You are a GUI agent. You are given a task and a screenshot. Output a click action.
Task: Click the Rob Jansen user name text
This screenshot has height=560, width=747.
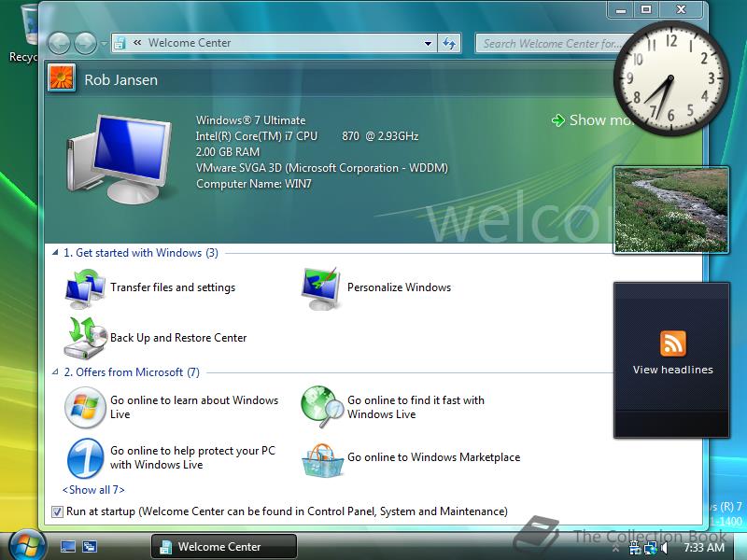click(121, 79)
